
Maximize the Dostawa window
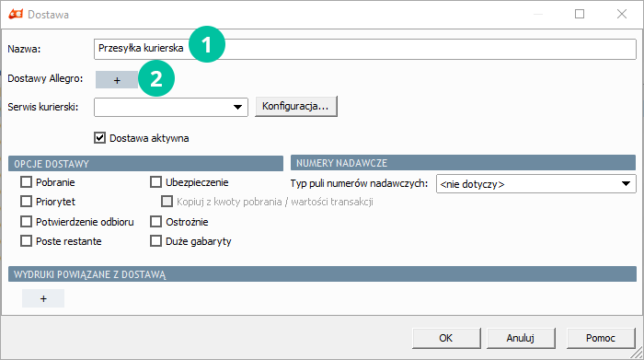pyautogui.click(x=580, y=14)
